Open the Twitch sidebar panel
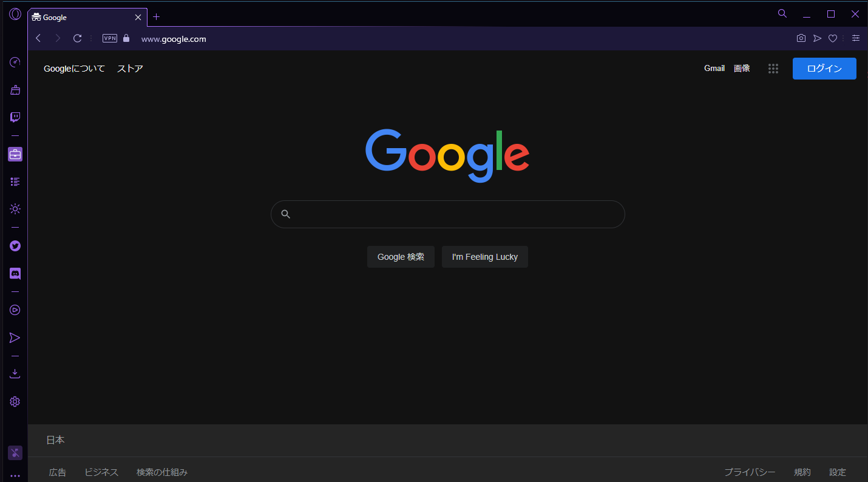The width and height of the screenshot is (868, 482). [x=15, y=117]
